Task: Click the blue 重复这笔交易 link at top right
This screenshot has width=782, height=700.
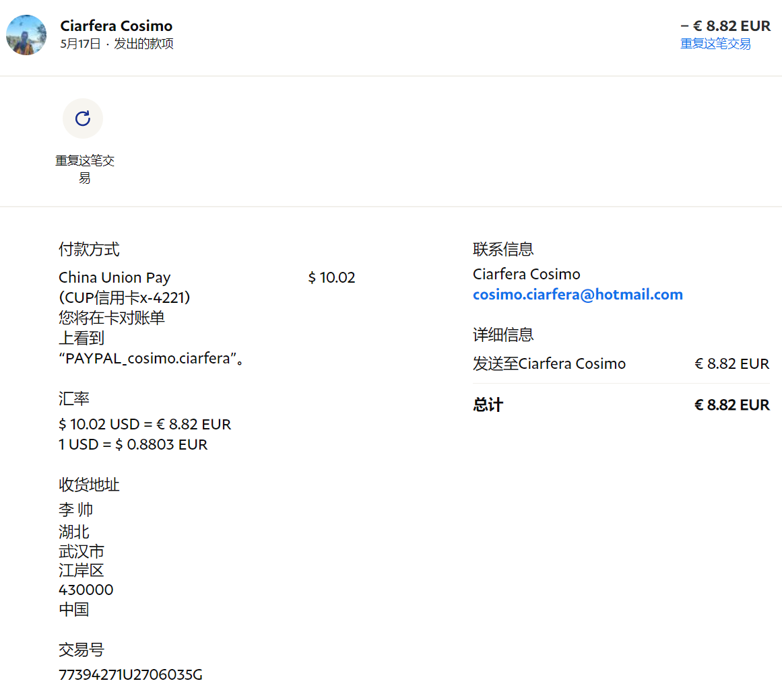Action: click(x=715, y=44)
